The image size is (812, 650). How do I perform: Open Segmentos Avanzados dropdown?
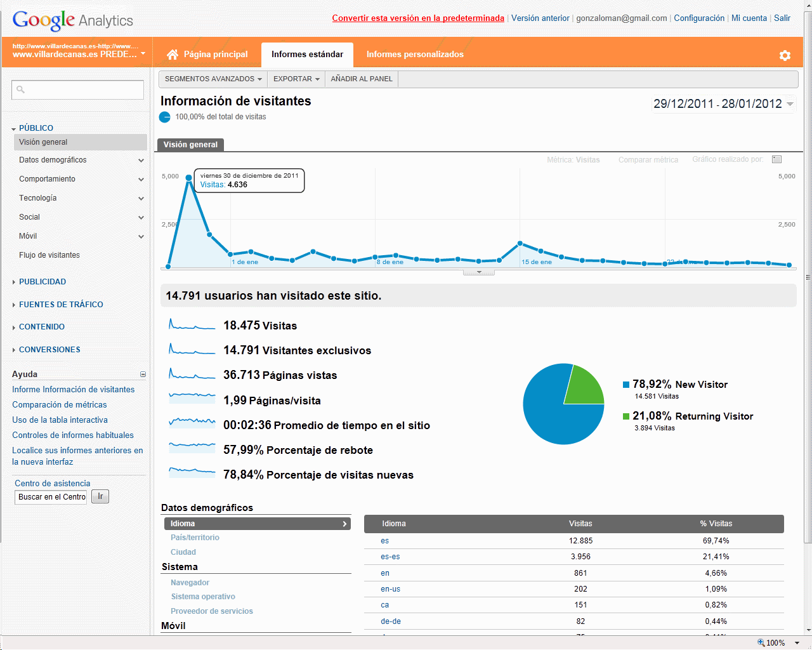coord(213,79)
